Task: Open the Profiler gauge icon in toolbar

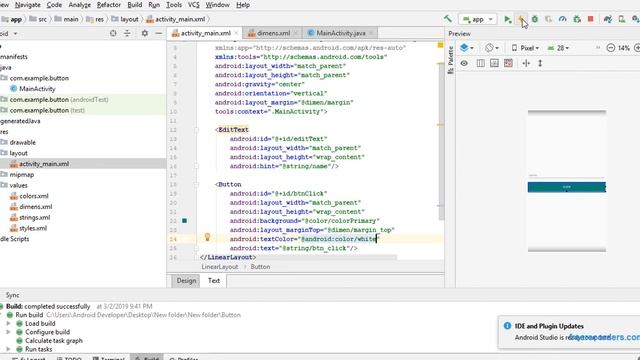Action: click(x=562, y=19)
